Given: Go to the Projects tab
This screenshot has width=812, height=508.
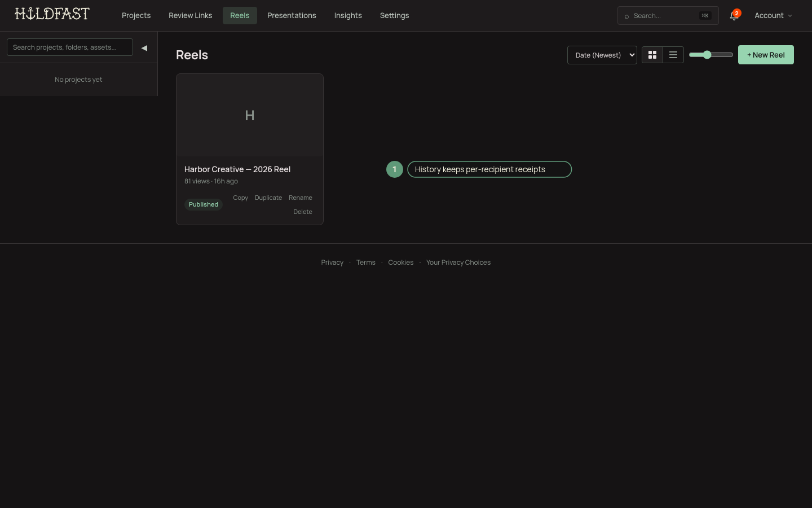Looking at the screenshot, I should click(136, 16).
